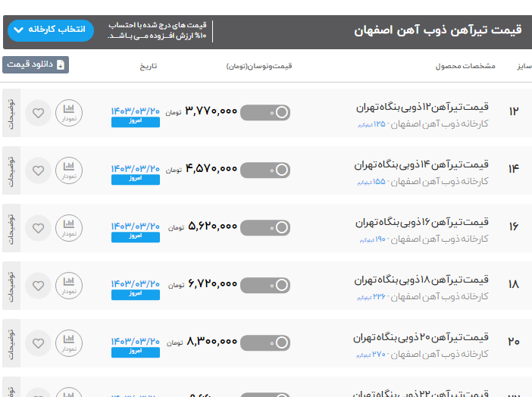Favorite the size 16 beam with heart icon
This screenshot has height=397, width=532.
[x=38, y=228]
